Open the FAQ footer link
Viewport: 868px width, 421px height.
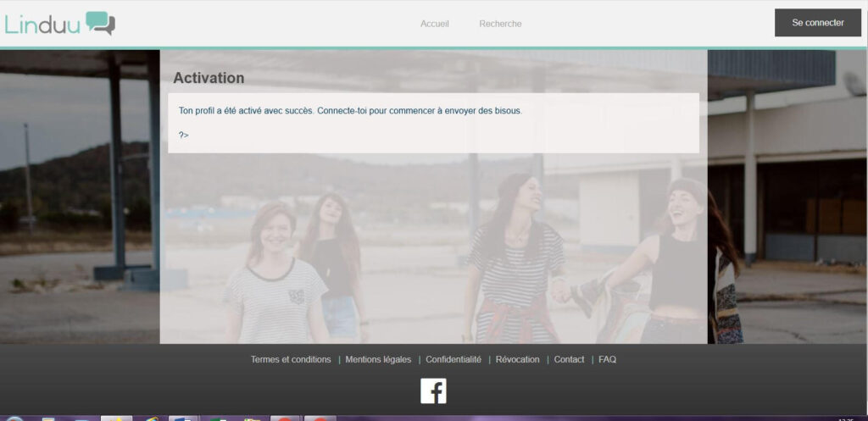point(607,359)
